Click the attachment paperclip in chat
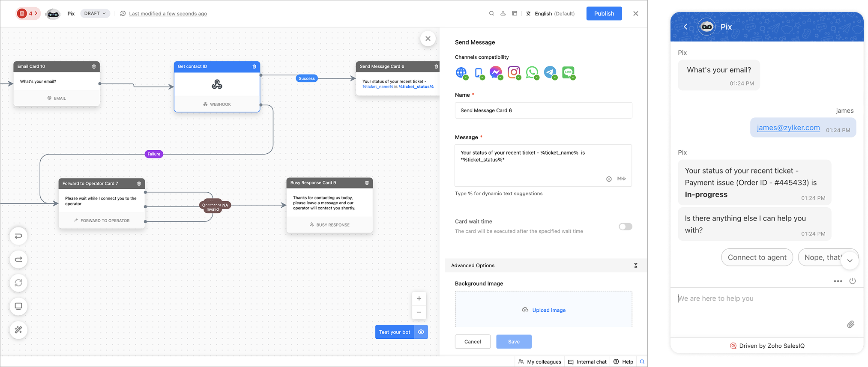Screen dimensions: 868x367 850,324
